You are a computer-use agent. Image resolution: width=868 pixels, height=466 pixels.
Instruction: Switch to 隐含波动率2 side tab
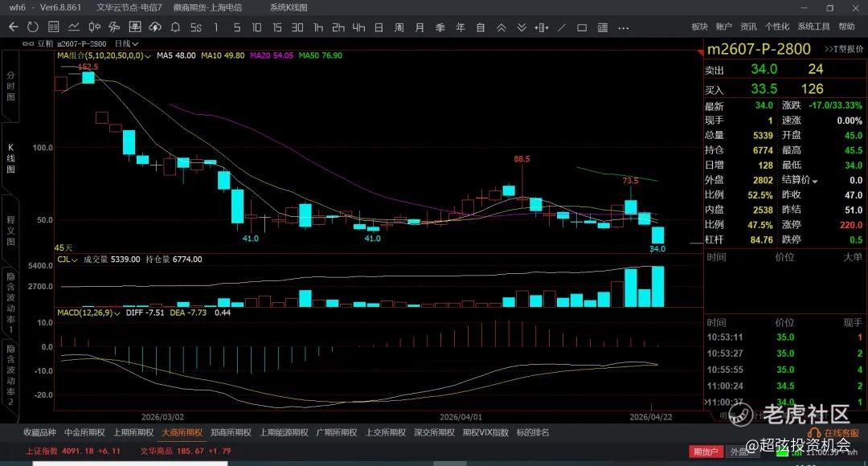click(x=10, y=376)
